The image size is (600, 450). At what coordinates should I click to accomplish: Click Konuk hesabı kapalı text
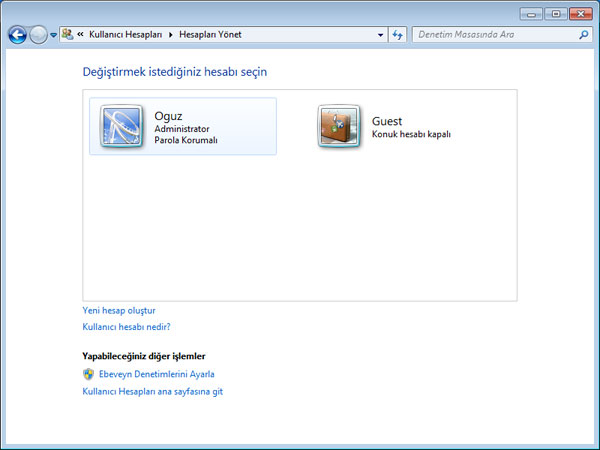click(411, 134)
